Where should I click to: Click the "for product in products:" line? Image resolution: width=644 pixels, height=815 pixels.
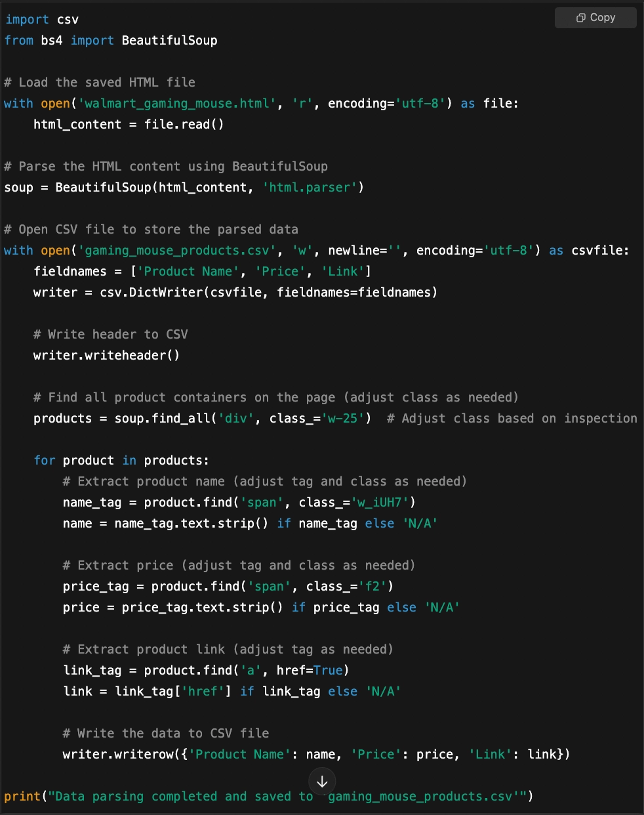click(x=121, y=461)
